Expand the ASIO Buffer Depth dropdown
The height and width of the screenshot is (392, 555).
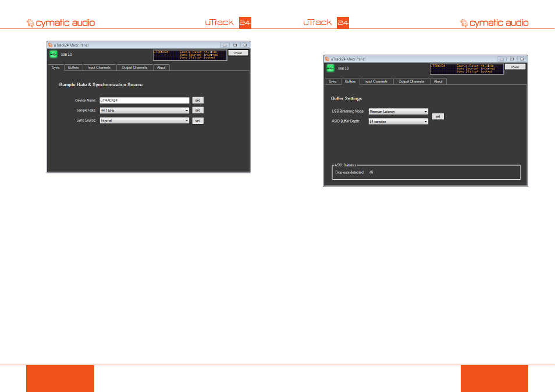pos(398,122)
